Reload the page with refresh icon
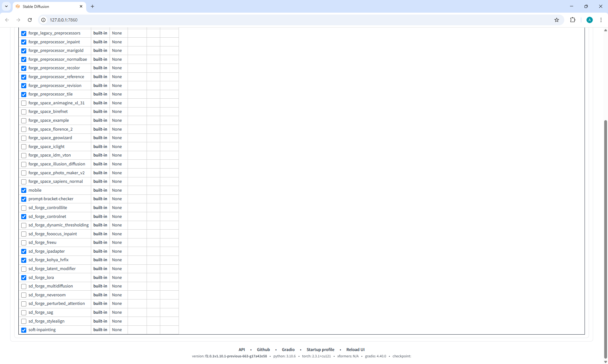Screen dimensions: 608x364 pos(30,20)
